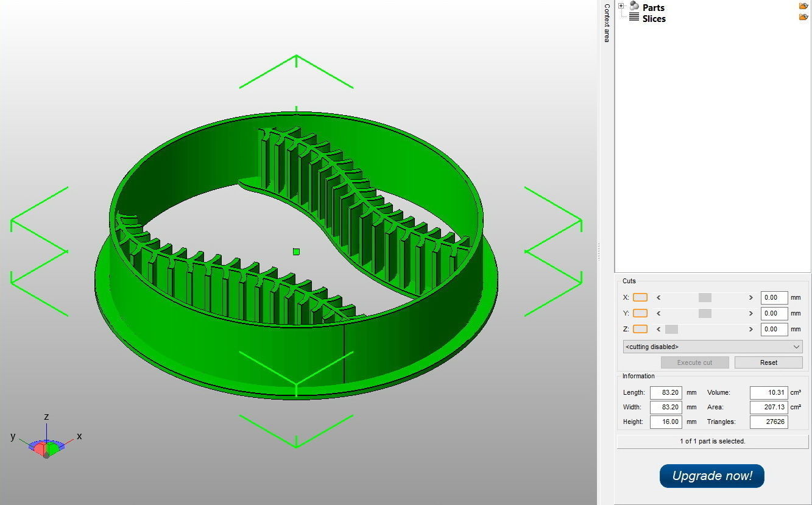Viewport: 812px width, 505px height.
Task: Select the Slices stacked-lines icon
Action: click(x=634, y=18)
